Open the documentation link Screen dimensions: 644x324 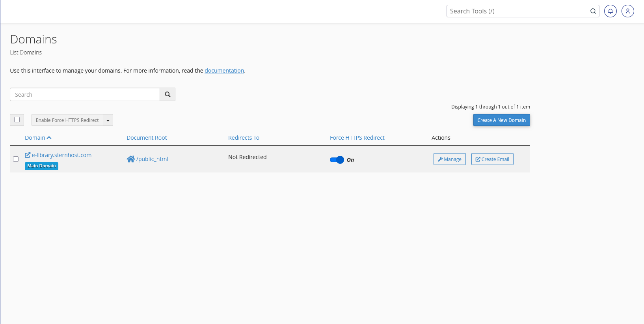[224, 71]
